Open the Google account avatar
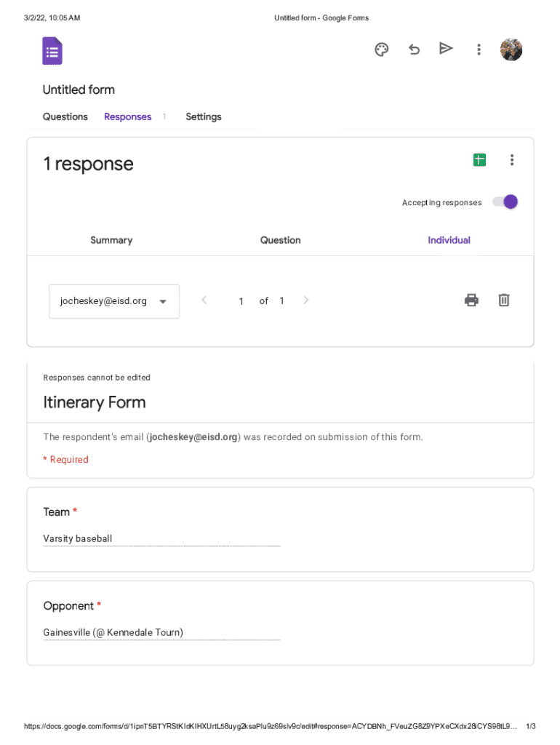Image resolution: width=560 pixels, height=745 pixels. click(511, 49)
